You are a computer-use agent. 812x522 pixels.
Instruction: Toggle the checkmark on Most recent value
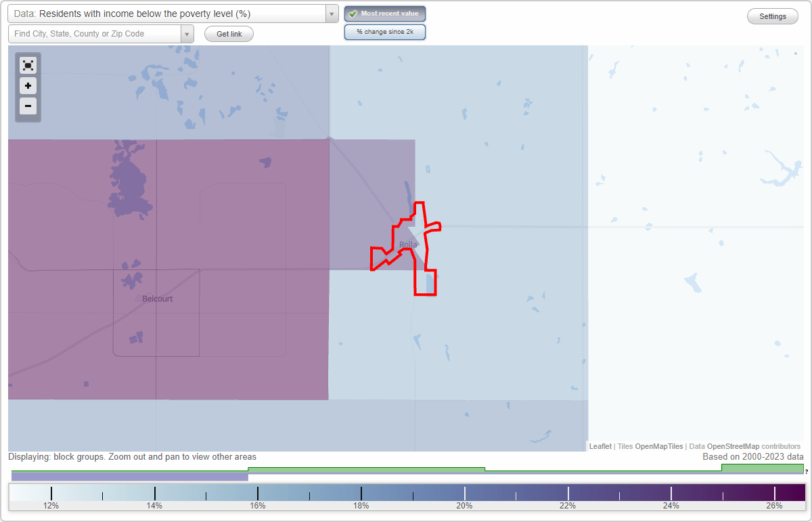point(354,14)
